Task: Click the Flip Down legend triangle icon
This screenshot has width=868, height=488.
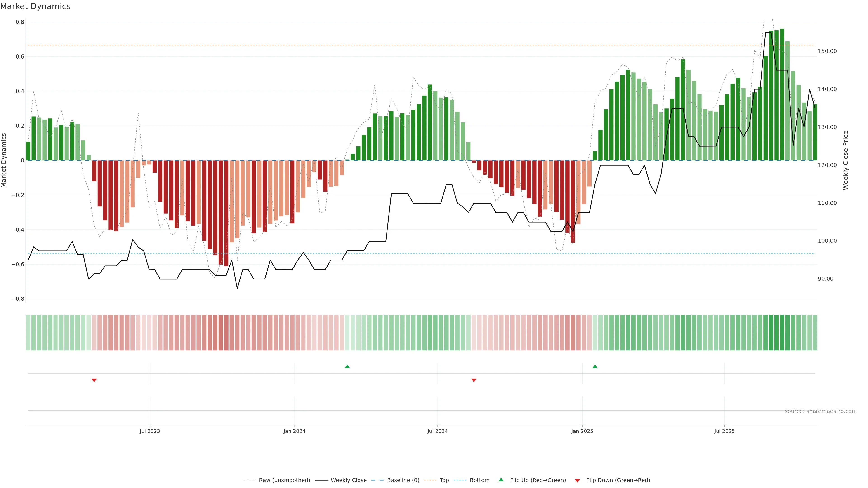Action: [x=577, y=481]
